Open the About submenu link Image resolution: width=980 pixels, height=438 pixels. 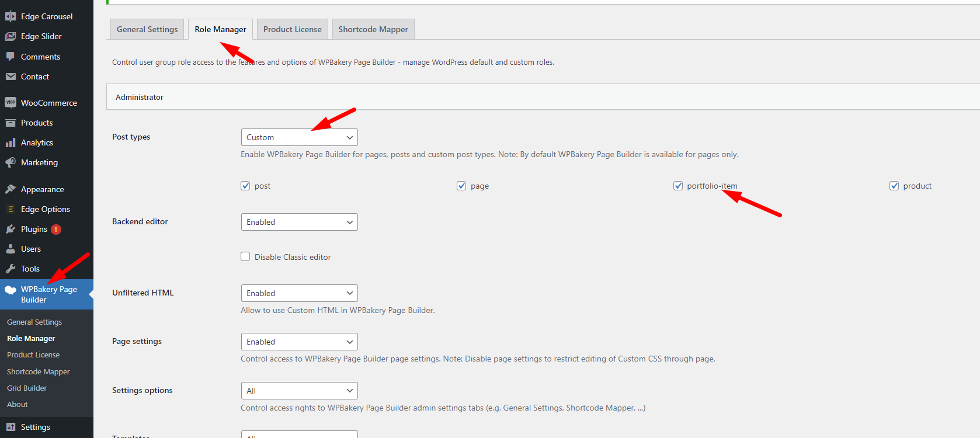pos(18,404)
